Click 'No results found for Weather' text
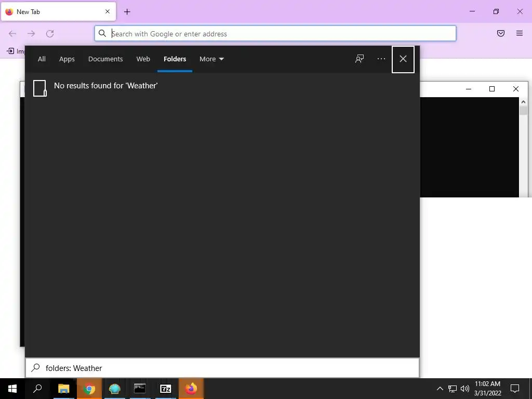The height and width of the screenshot is (399, 532). [106, 86]
